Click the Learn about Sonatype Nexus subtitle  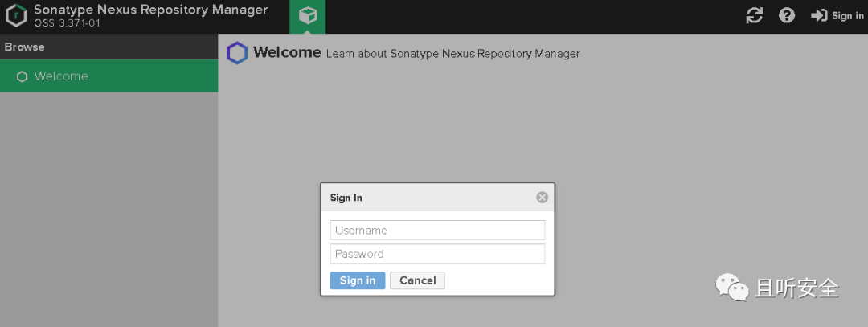point(452,54)
